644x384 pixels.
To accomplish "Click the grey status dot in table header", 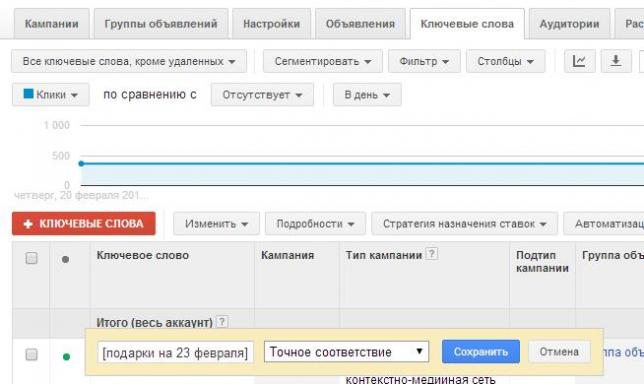I will tap(65, 260).
